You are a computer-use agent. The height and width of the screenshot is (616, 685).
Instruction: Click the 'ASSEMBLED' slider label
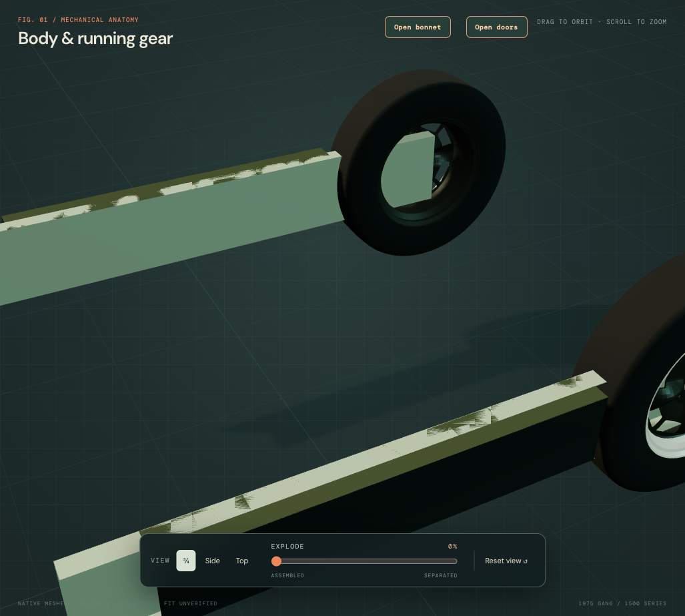[x=287, y=575]
